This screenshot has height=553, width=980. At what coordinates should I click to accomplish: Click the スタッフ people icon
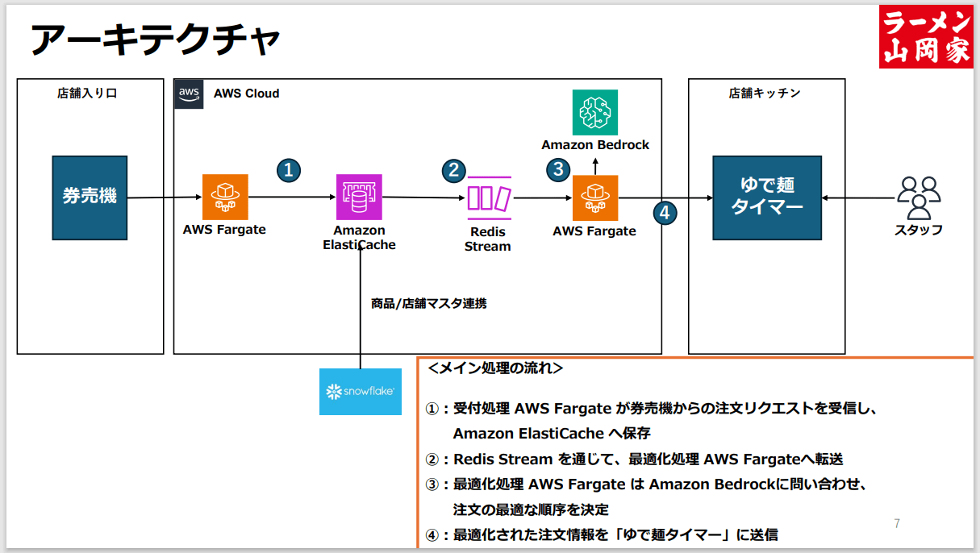920,198
